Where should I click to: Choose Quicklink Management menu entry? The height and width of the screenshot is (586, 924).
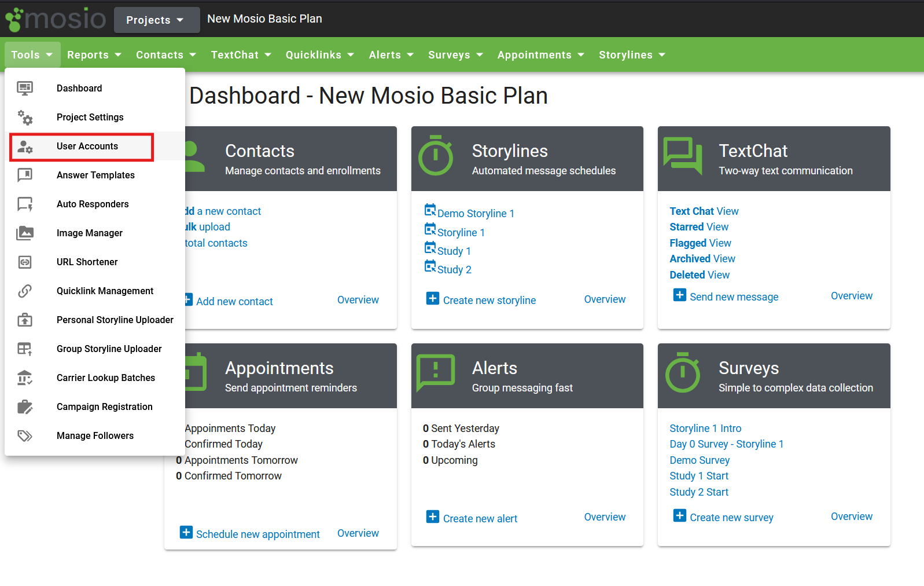coord(95,291)
